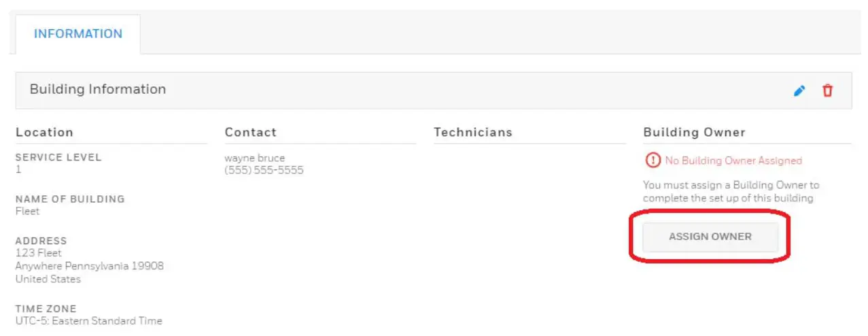
Task: Click the phone number (555) 555-5555
Action: tap(264, 170)
